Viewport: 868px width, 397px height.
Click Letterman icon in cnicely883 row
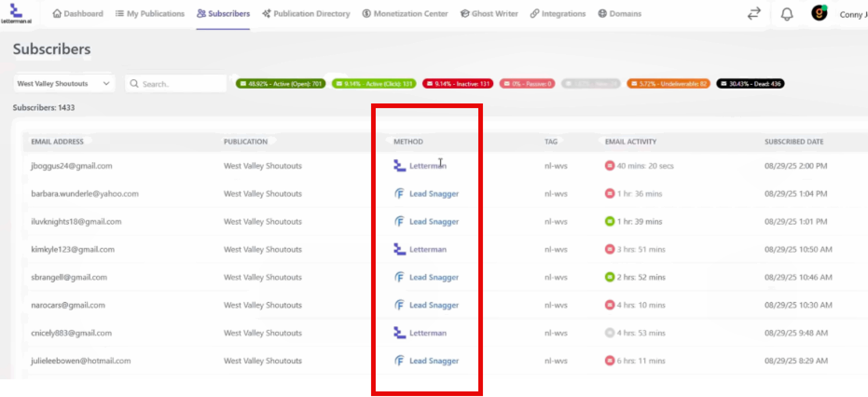pos(400,333)
